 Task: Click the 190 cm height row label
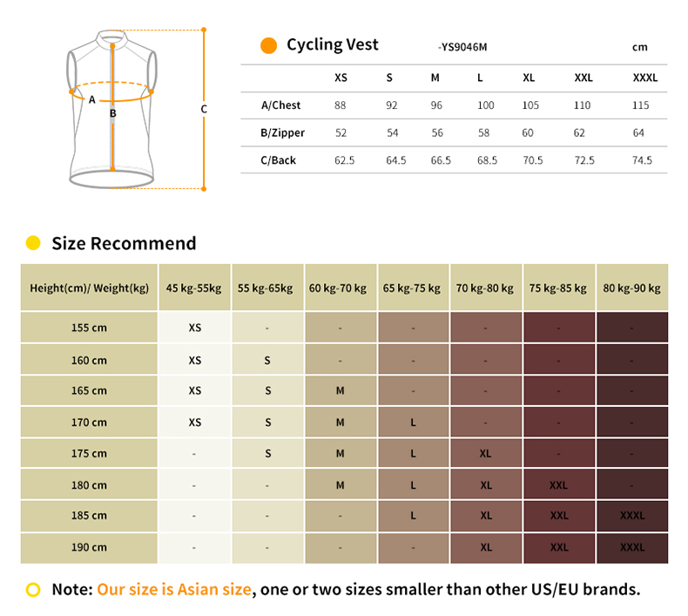(x=89, y=547)
